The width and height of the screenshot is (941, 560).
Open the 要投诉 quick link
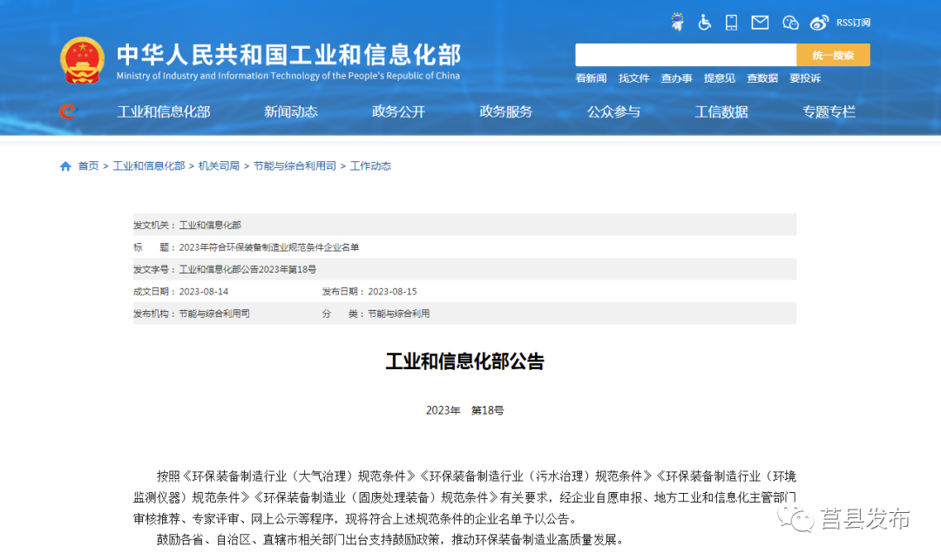(x=805, y=78)
